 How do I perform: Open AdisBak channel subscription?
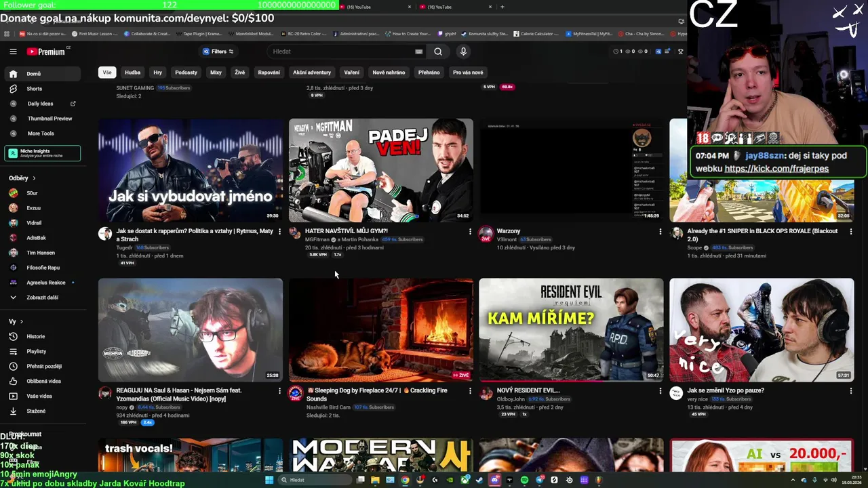[42, 238]
